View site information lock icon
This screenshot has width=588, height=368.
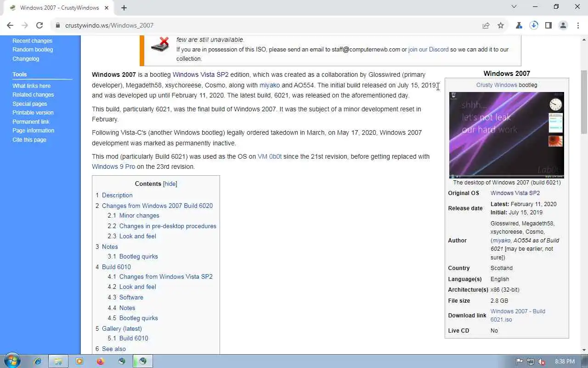coord(58,25)
